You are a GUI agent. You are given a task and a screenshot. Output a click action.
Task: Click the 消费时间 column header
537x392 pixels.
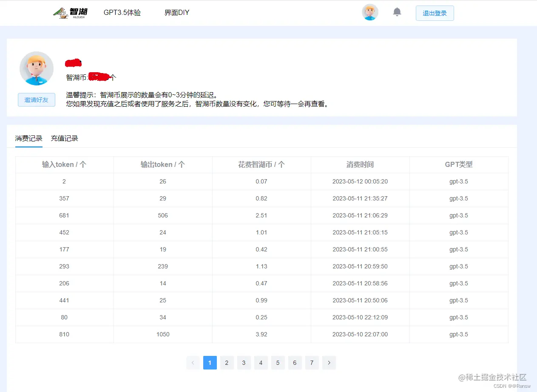point(360,164)
